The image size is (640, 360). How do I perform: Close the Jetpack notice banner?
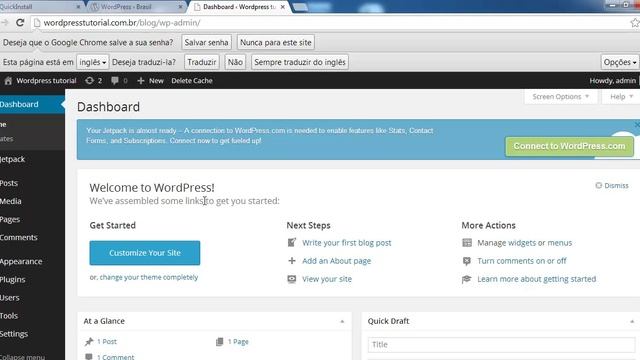(637, 124)
